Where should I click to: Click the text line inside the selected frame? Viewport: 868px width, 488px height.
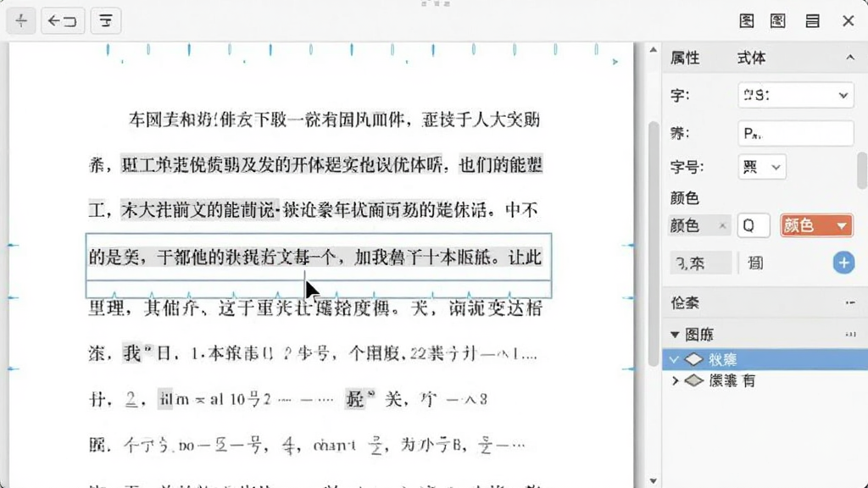pyautogui.click(x=315, y=258)
